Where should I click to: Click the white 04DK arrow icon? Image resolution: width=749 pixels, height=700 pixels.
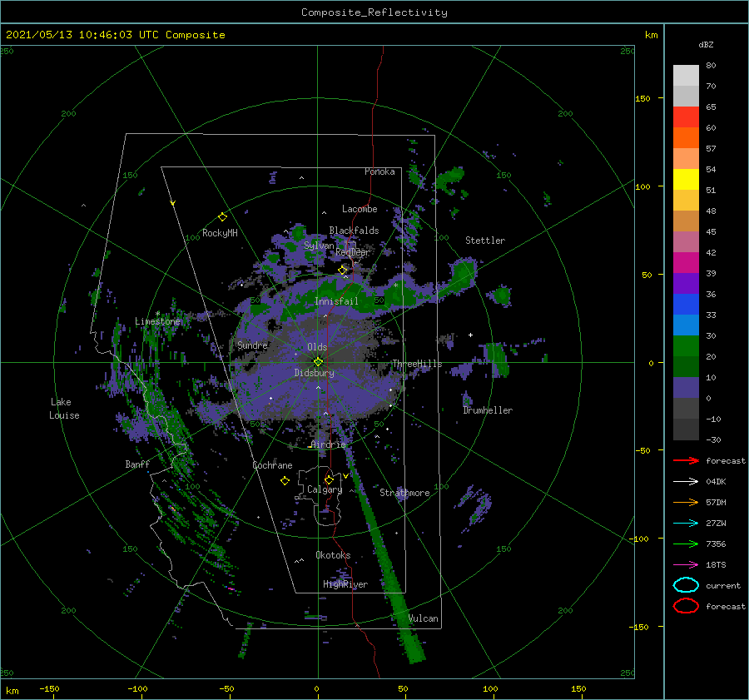[x=686, y=482]
